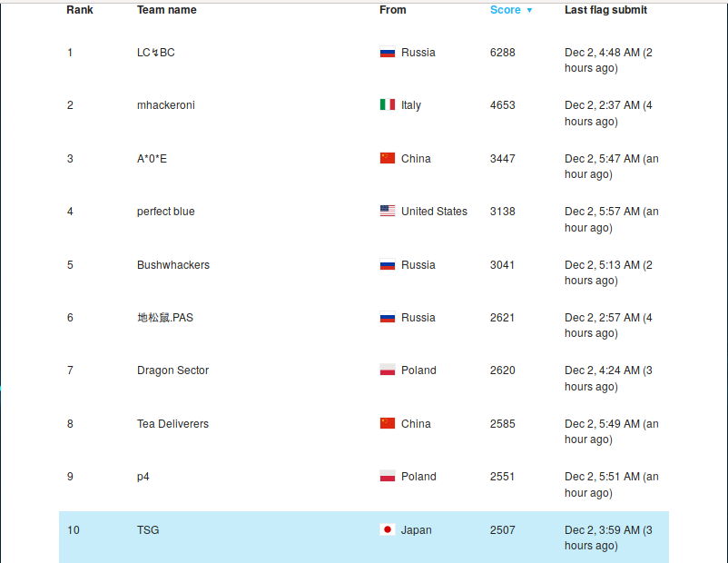
Task: Click the Italy flag beside mhackeroni
Action: (x=387, y=105)
